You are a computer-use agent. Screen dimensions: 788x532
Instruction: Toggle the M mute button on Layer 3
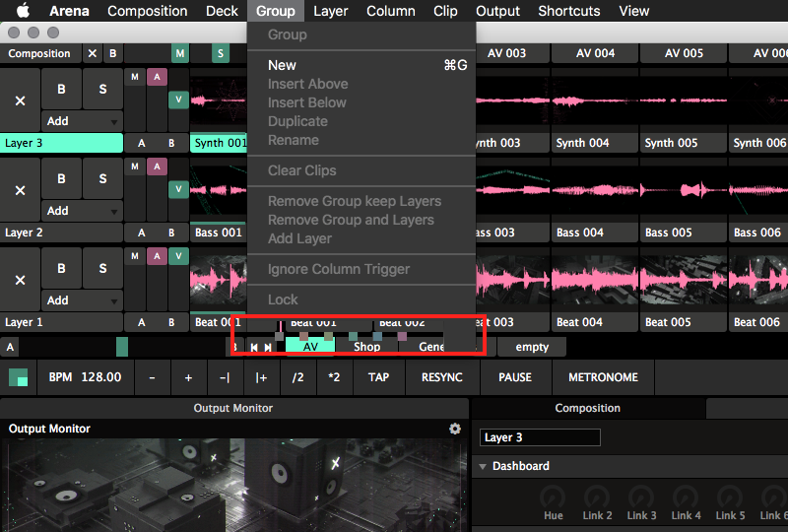pos(133,77)
